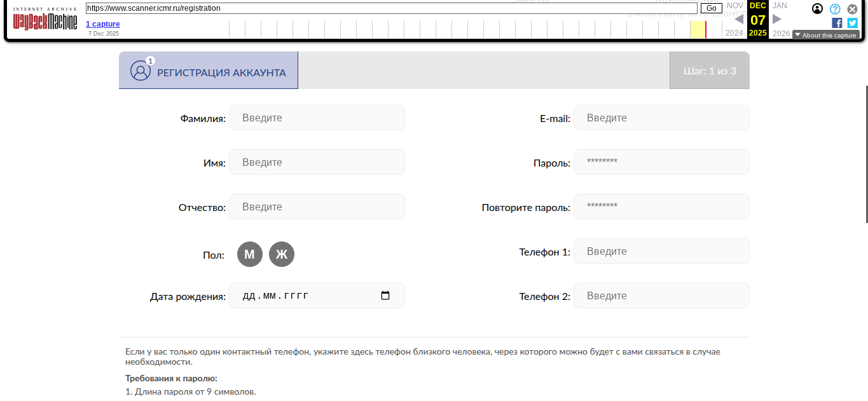Screen dimensions: 868x401
Task: Click the account registration user icon
Action: tap(141, 71)
